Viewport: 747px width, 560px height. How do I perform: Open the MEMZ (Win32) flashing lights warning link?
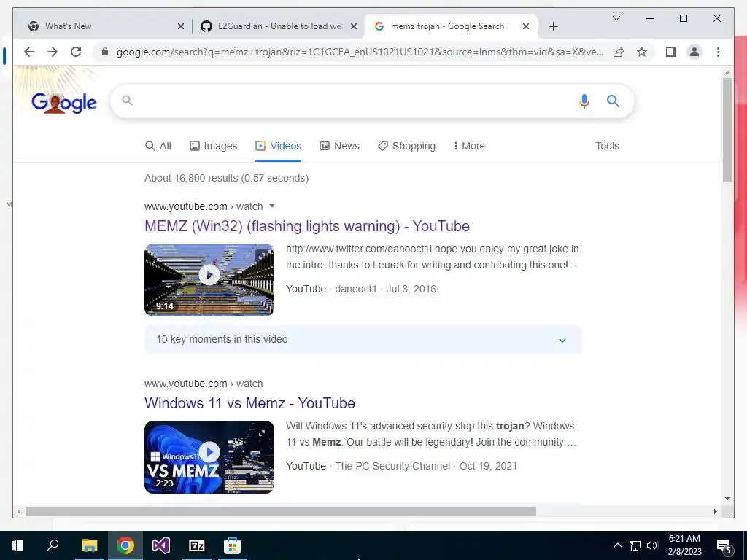[307, 226]
